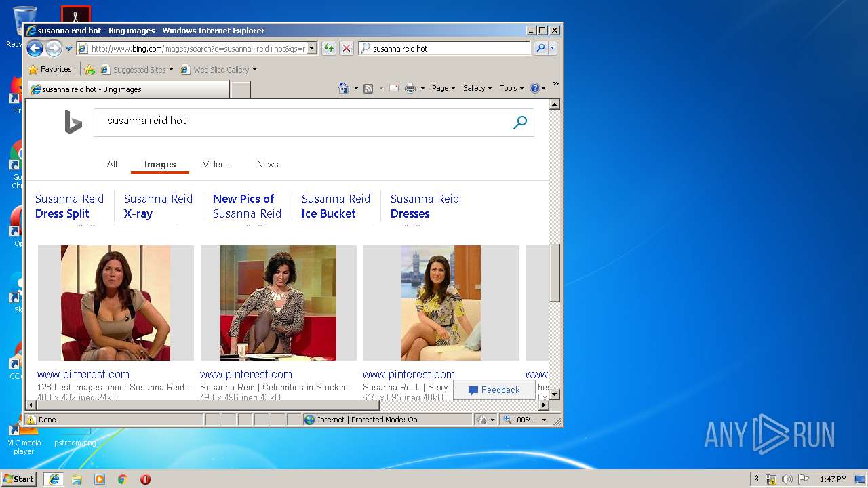The image size is (868, 488).
Task: Click the IE toolbar search box
Action: coord(445,48)
